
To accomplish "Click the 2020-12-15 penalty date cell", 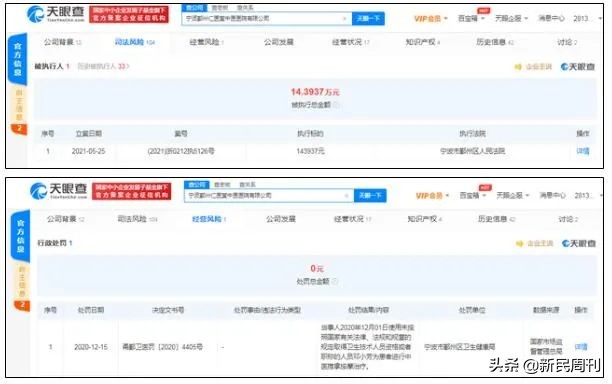I will [91, 347].
